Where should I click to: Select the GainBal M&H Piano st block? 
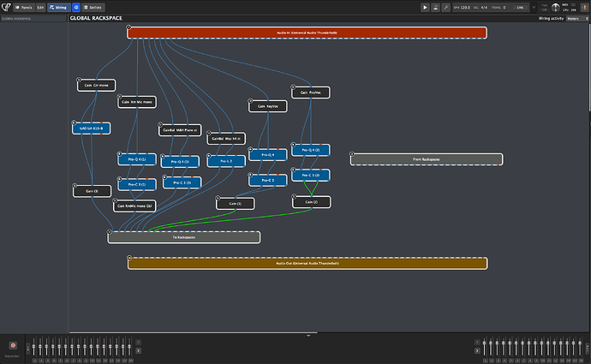[x=180, y=130]
